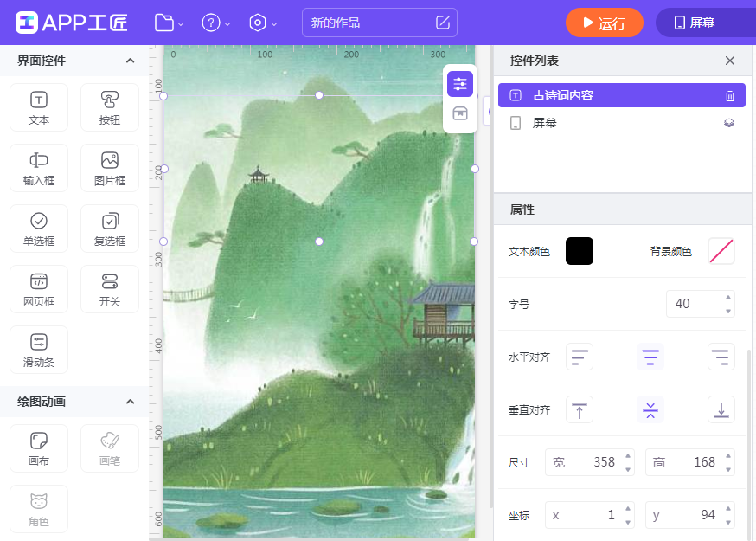Screen dimensions: 756x541
Task: Open the canvas floating toolbar's lower icon
Action: [460, 114]
